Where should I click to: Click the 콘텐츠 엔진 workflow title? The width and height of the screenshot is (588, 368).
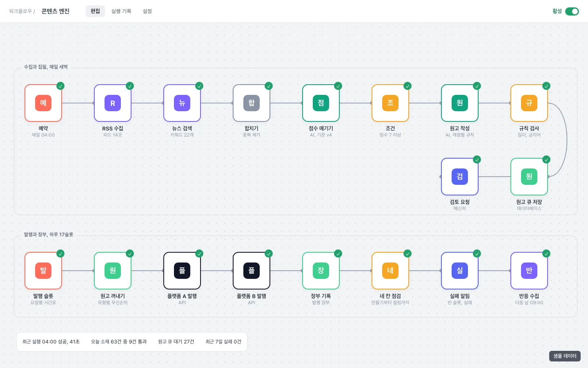click(x=56, y=11)
